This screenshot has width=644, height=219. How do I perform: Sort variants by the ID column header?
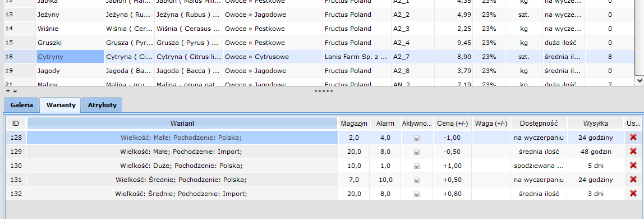click(16, 124)
